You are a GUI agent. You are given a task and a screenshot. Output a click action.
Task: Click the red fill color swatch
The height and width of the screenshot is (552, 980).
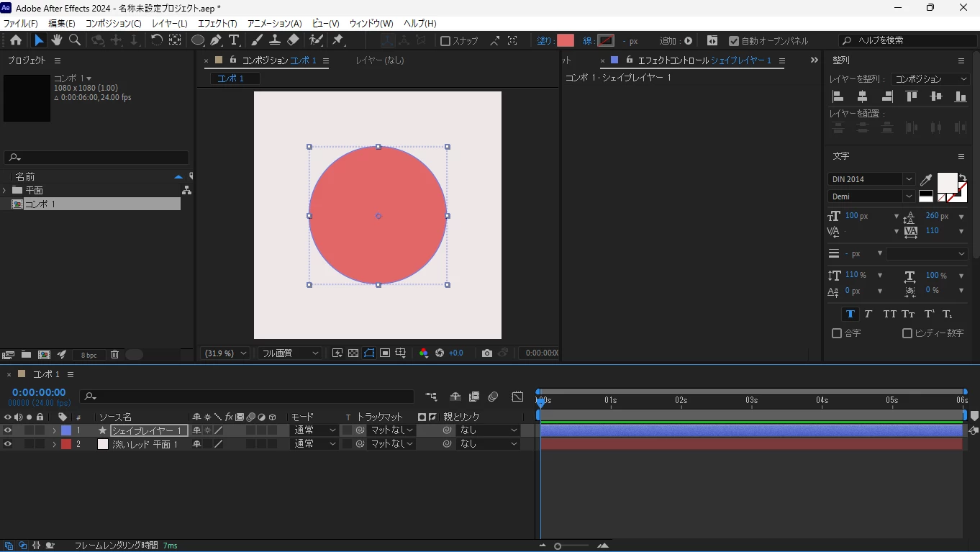(566, 41)
